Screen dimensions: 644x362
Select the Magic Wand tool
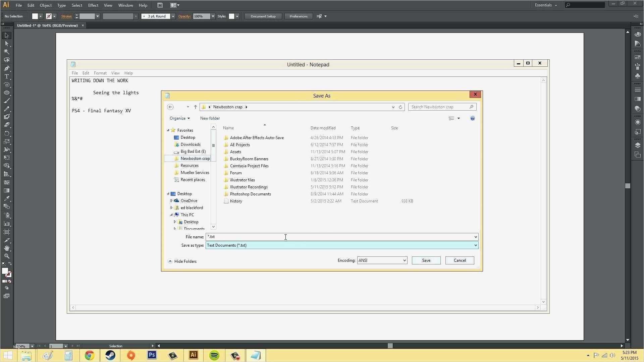pyautogui.click(x=7, y=52)
